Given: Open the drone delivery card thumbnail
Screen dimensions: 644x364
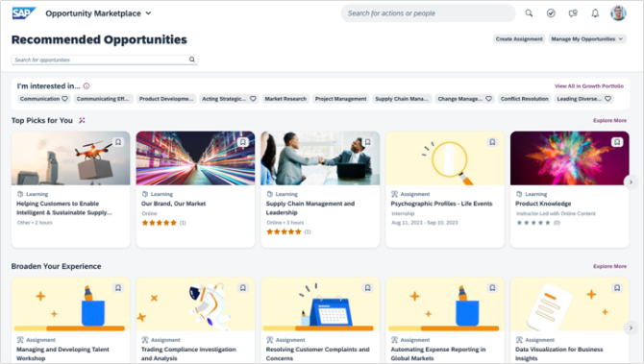Looking at the screenshot, I should [70, 158].
